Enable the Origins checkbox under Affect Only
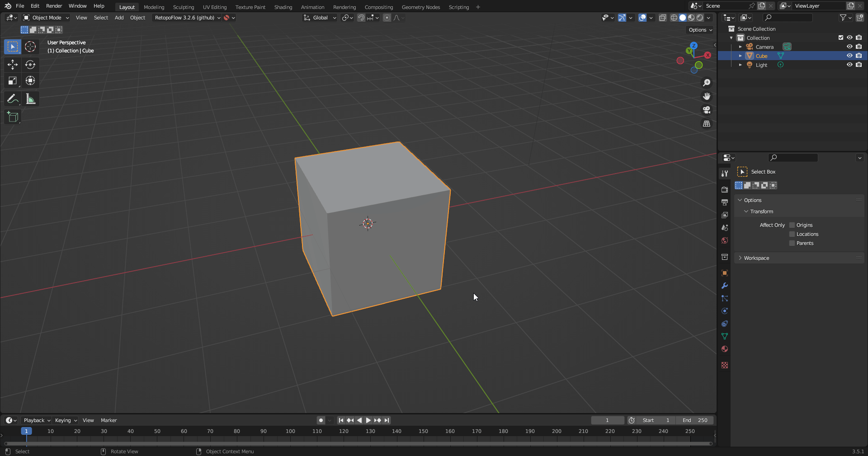This screenshot has width=868, height=456. click(791, 225)
